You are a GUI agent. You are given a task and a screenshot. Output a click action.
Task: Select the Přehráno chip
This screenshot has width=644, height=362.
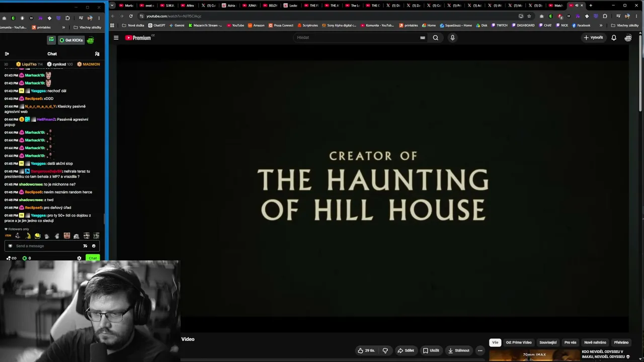621,342
